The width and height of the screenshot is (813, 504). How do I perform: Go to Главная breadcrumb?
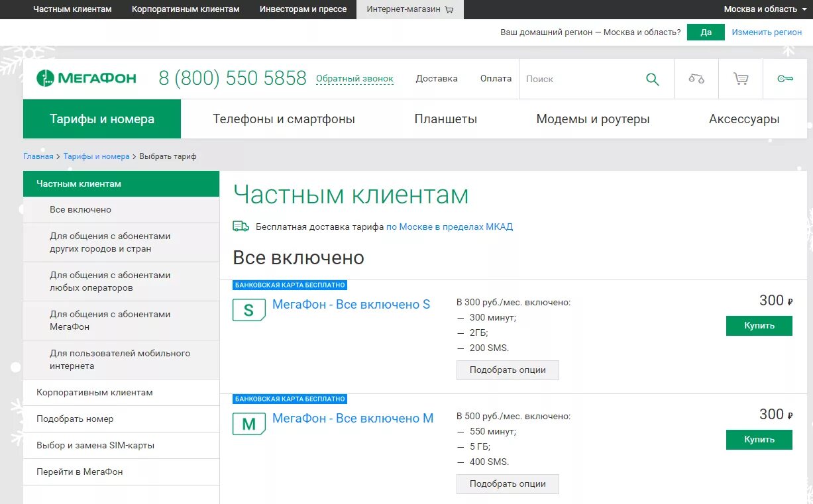click(x=38, y=156)
